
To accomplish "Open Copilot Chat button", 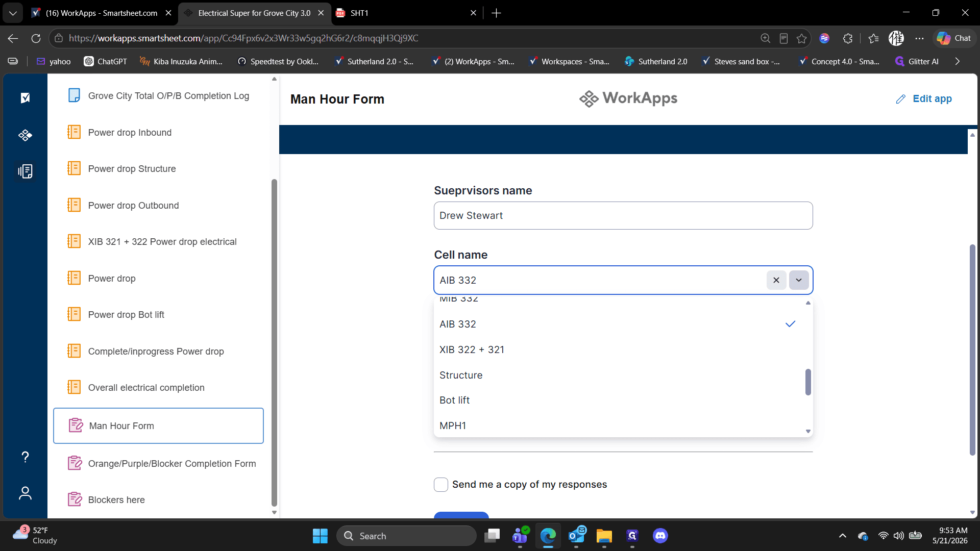I will click(x=954, y=38).
